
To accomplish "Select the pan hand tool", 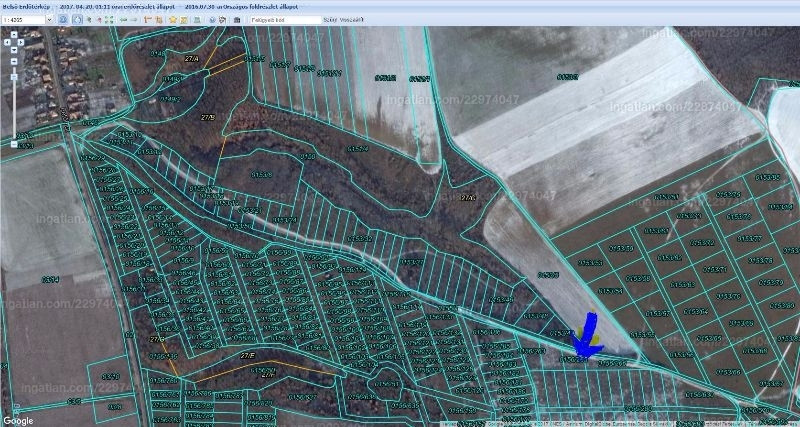I will (x=77, y=20).
